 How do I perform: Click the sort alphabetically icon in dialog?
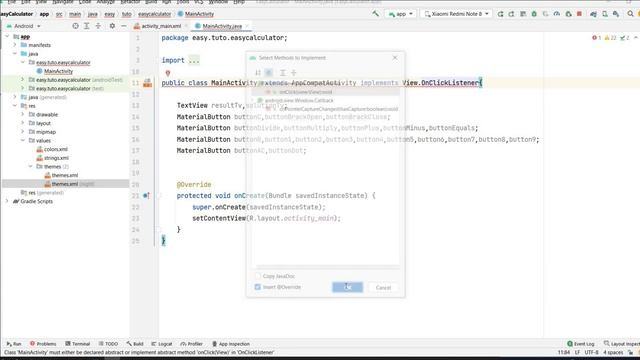(258, 73)
